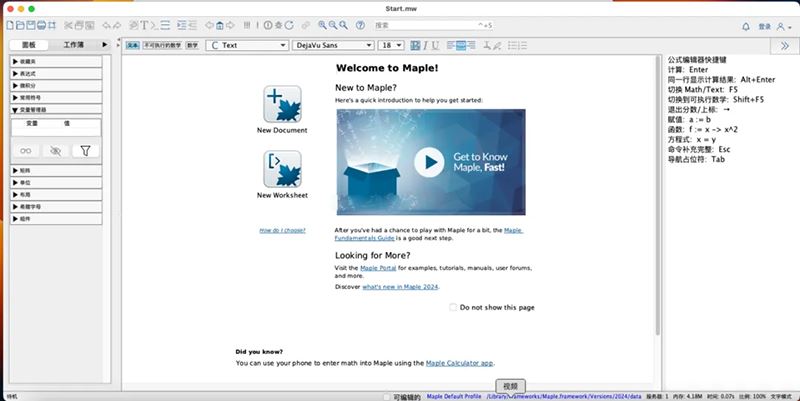Collapse the 变量管理器 palette
Viewport: 800px width, 401px height.
click(x=56, y=110)
